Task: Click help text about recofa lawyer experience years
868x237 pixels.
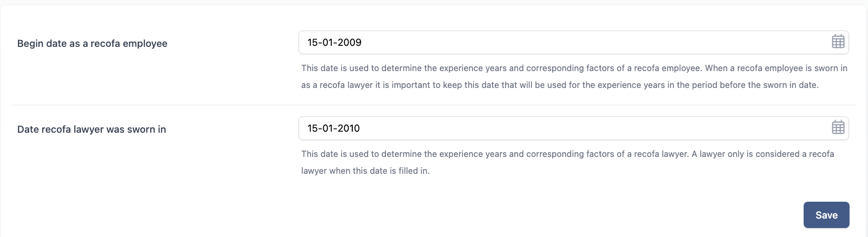Action: (x=567, y=162)
